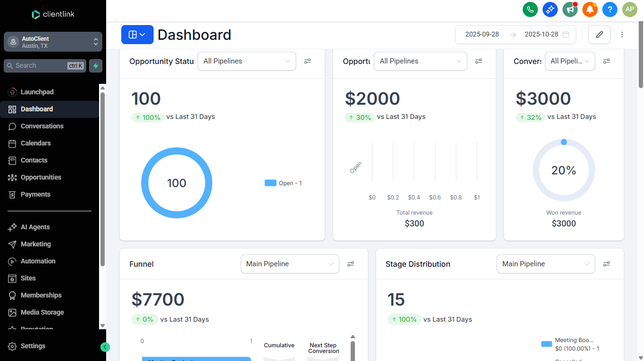Expand the Funnel Main Pipeline dropdown
This screenshot has width=644, height=361.
(290, 264)
